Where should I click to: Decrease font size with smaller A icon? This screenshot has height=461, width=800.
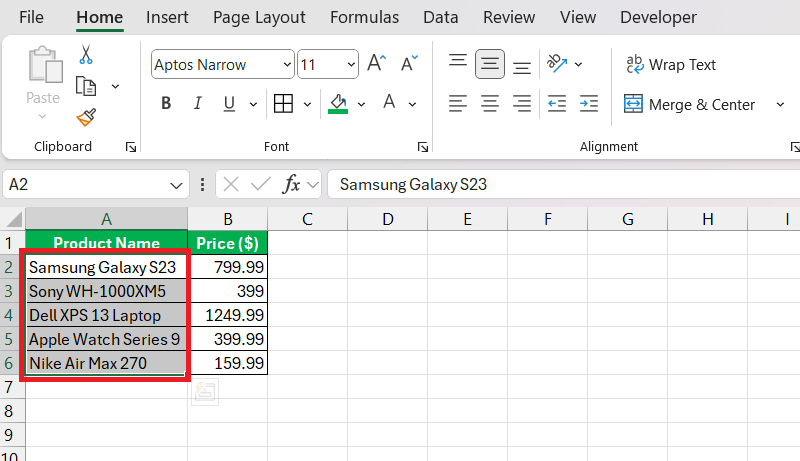pos(409,64)
